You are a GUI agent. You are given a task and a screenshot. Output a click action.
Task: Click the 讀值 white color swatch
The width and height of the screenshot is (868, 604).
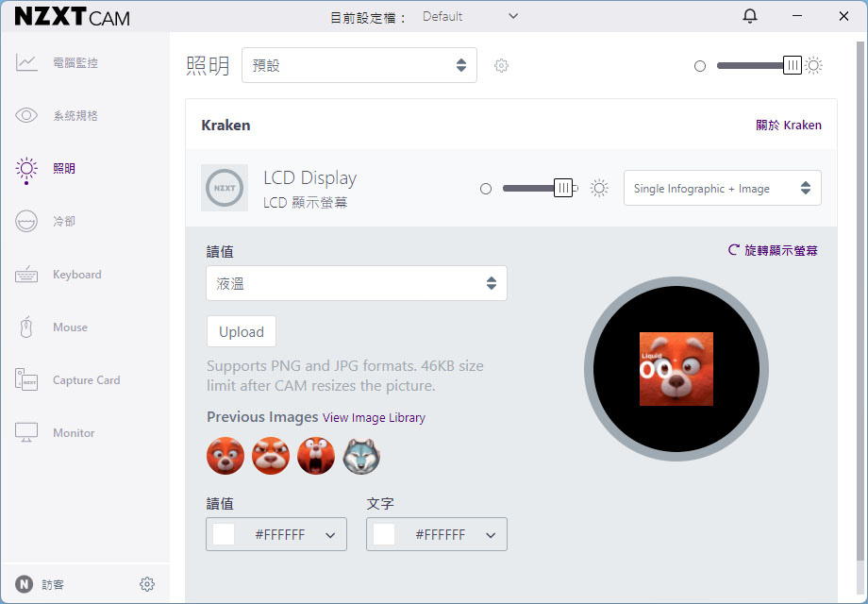point(224,534)
